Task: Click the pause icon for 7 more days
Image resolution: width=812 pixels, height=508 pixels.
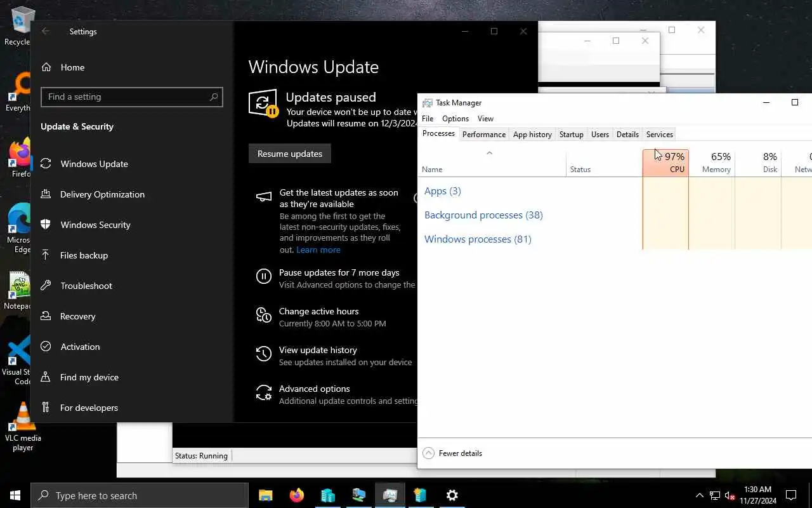Action: [263, 276]
